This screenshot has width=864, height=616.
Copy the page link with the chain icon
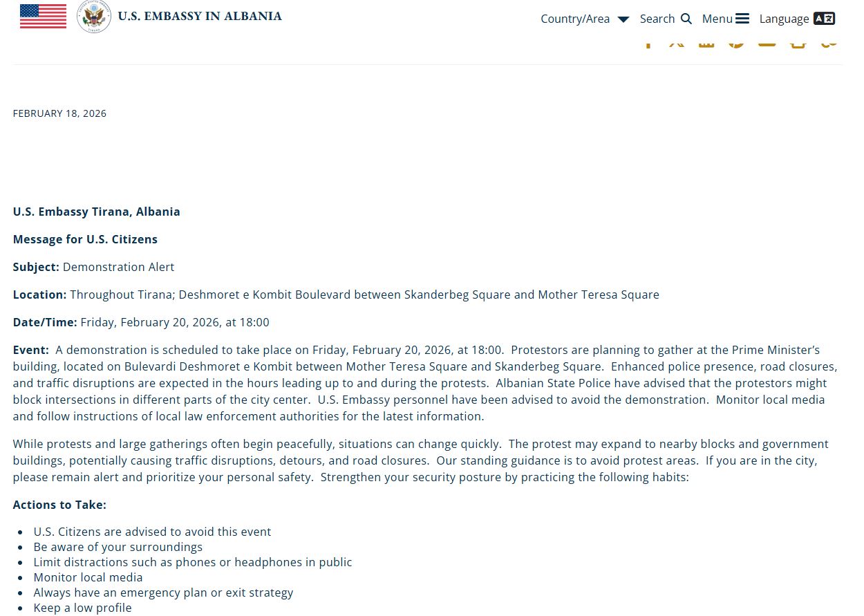[829, 43]
